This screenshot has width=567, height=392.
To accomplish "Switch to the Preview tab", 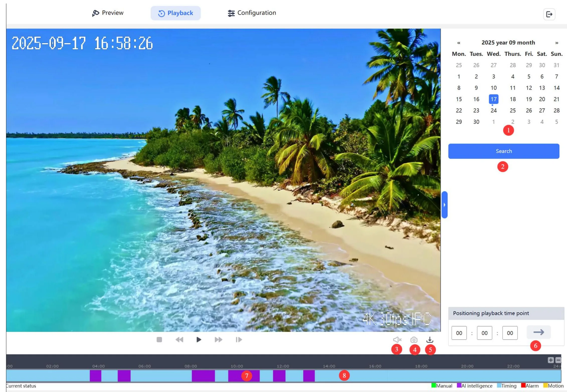I will (108, 13).
